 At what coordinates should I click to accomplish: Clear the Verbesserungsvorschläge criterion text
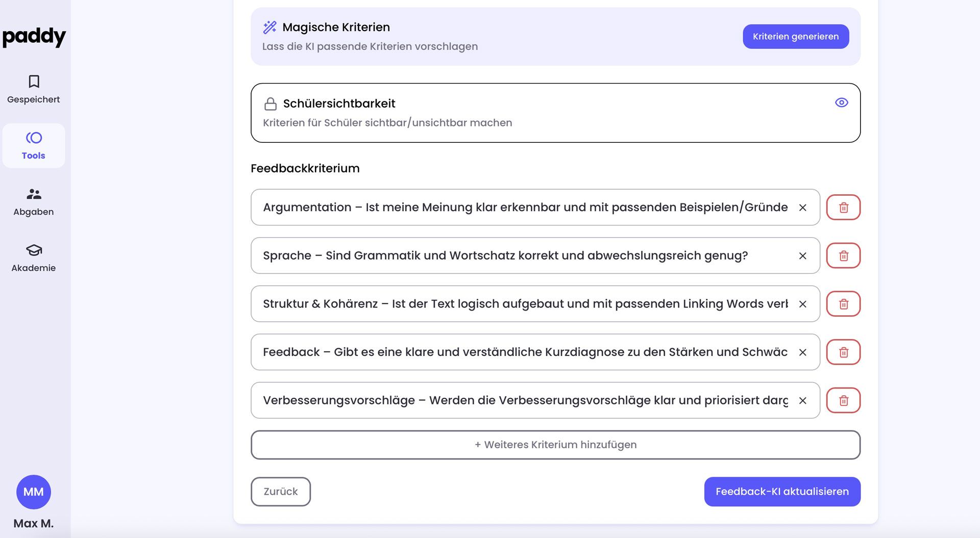pyautogui.click(x=803, y=401)
